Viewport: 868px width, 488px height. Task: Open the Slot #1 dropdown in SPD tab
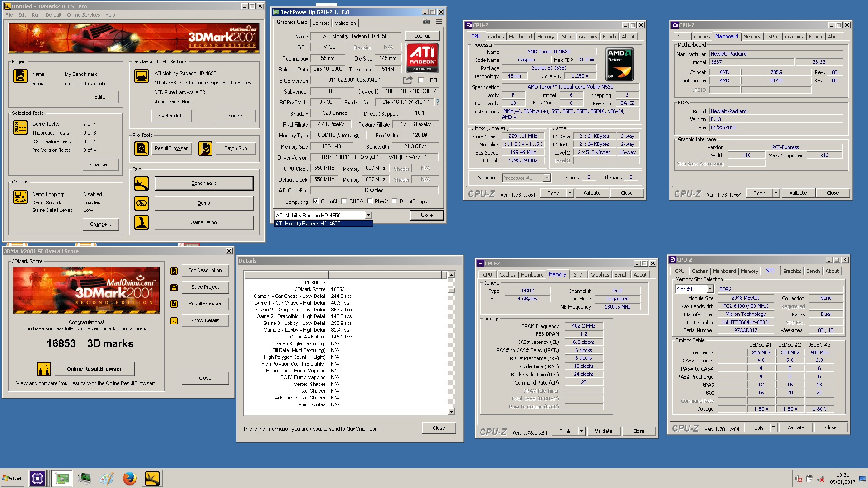710,289
